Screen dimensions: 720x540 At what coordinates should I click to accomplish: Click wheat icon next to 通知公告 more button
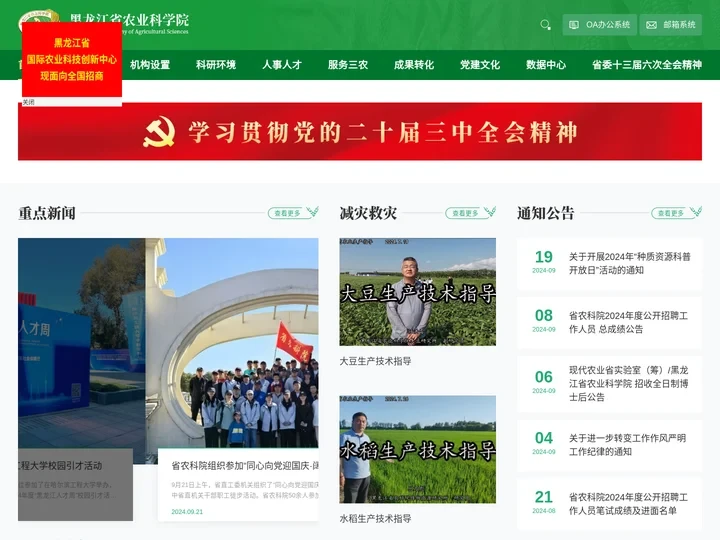[696, 211]
